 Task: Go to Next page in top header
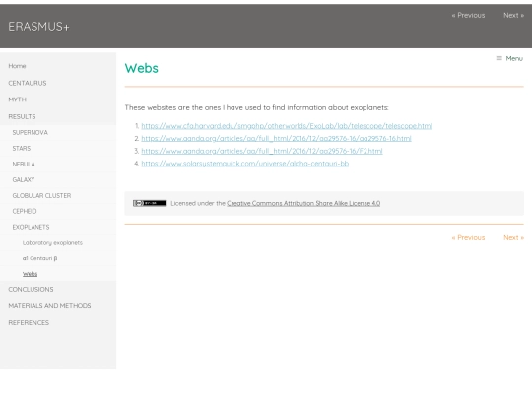(x=513, y=15)
